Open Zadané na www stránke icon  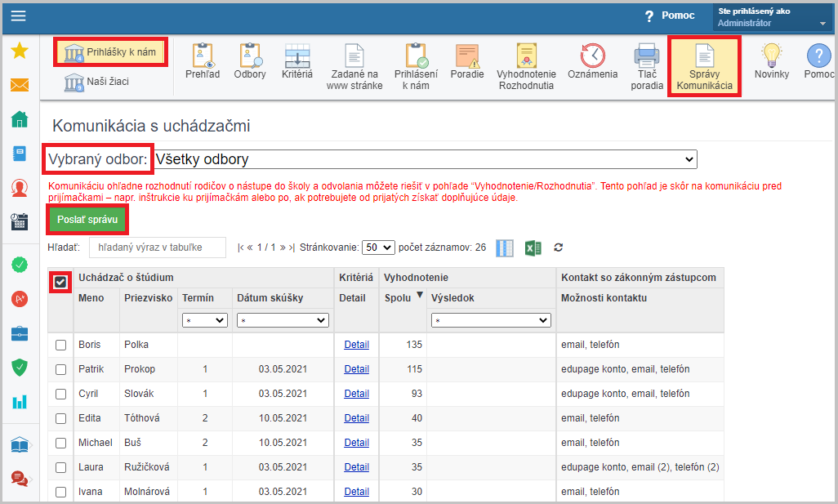pyautogui.click(x=354, y=66)
